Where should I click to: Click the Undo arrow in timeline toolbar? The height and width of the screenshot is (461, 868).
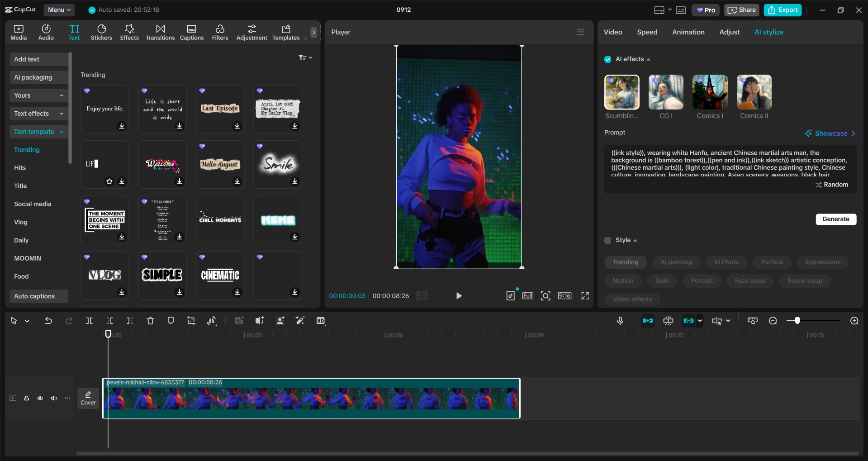point(48,321)
